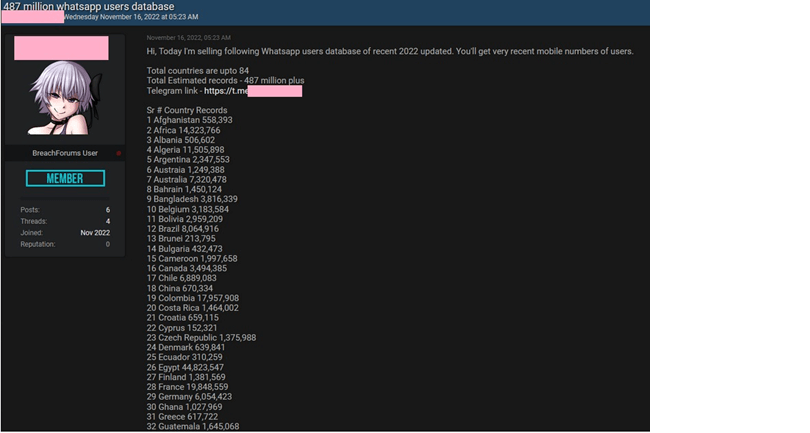Click row '23 Czech Republic 1,375,988'
Screen dimensions: 810x433
201,337
